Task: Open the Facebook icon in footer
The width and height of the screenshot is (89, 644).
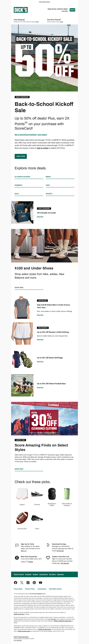Action: [15, 582]
